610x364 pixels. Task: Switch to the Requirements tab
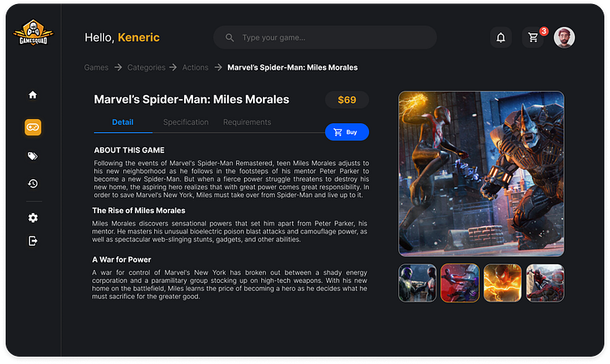click(247, 122)
